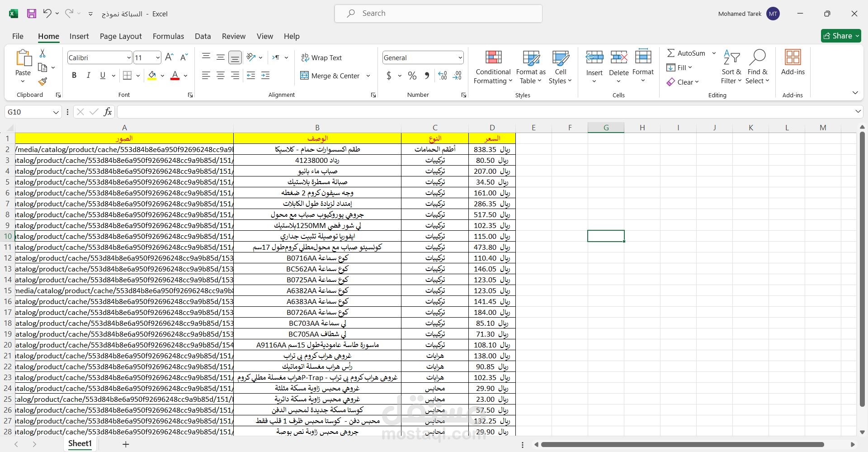The image size is (868, 452).
Task: Open the Name Box dropdown arrow
Action: [x=56, y=112]
